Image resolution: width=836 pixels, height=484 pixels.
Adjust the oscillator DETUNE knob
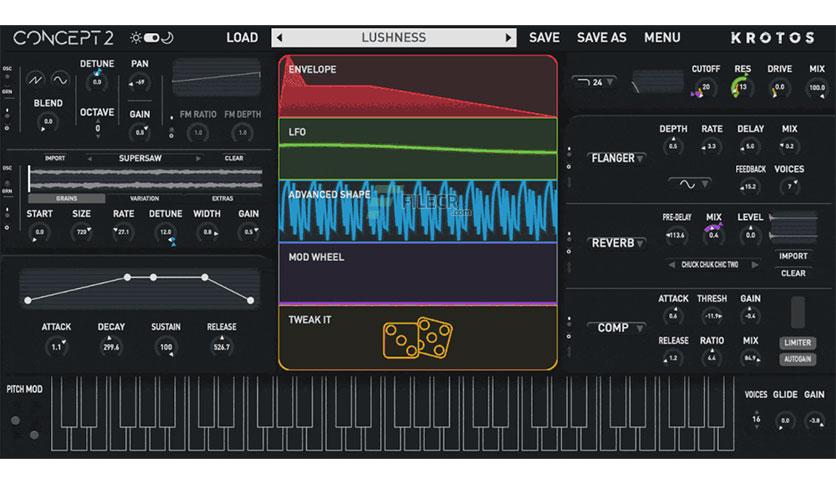pos(97,82)
